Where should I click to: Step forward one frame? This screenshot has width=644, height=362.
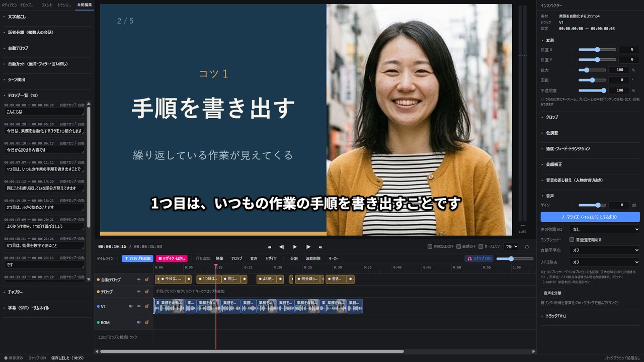(308, 247)
